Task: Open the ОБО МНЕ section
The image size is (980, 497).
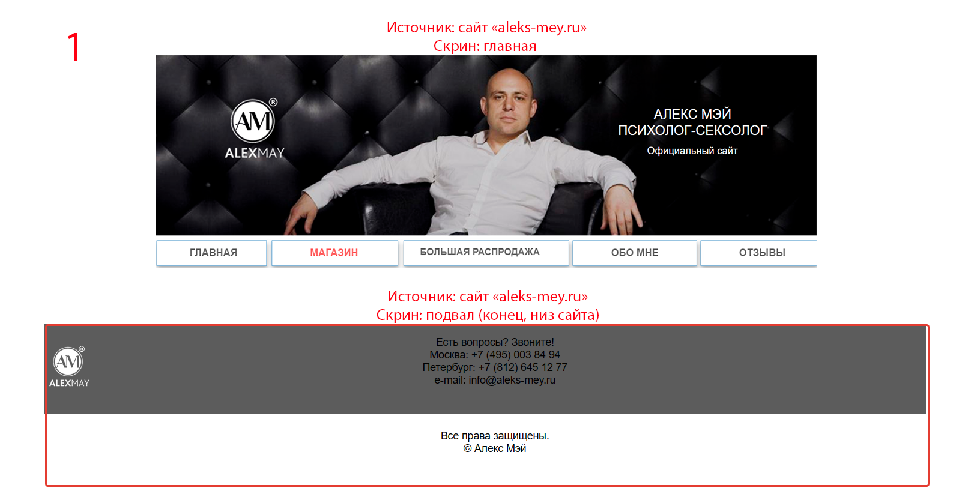Action: click(635, 253)
